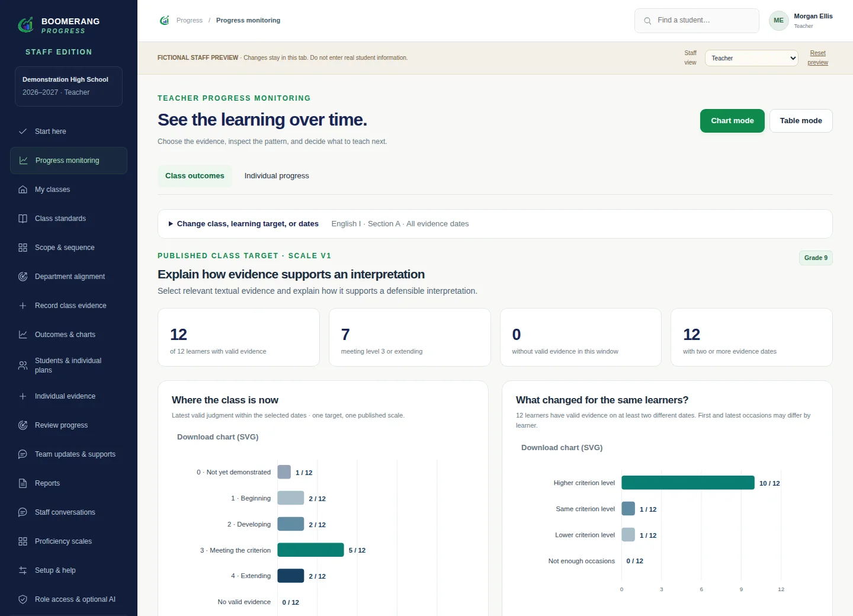Click the chat icon beside Team updates & supports
The width and height of the screenshot is (853, 616).
click(23, 454)
